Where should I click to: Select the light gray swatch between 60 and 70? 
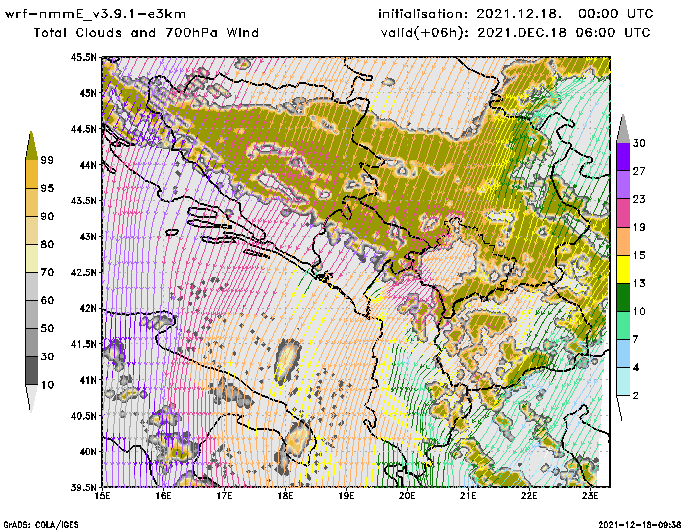(x=31, y=286)
